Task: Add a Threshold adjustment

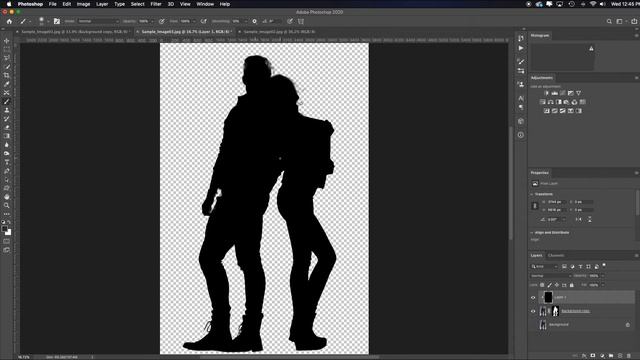Action: point(562,111)
